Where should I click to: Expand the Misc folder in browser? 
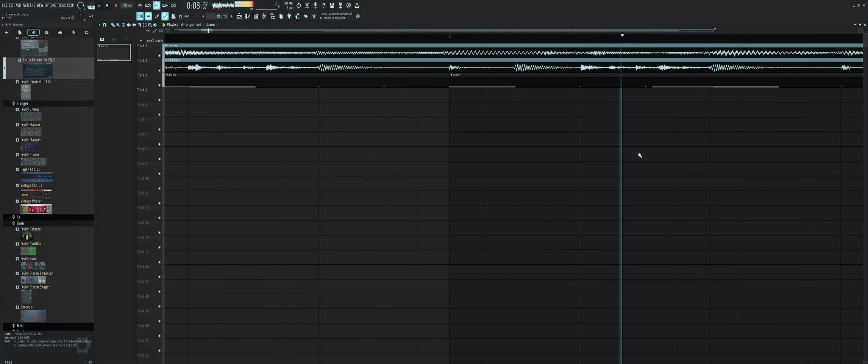tap(14, 326)
